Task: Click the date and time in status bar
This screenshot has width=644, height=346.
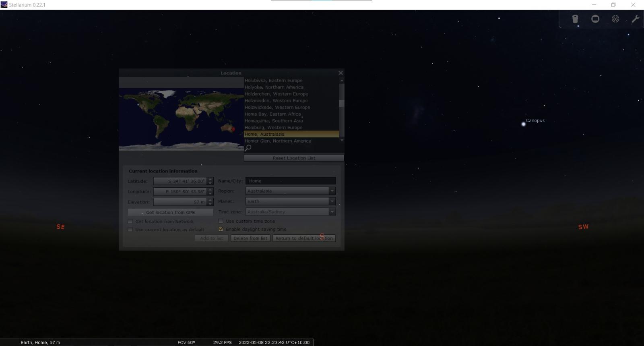Action: [274, 342]
